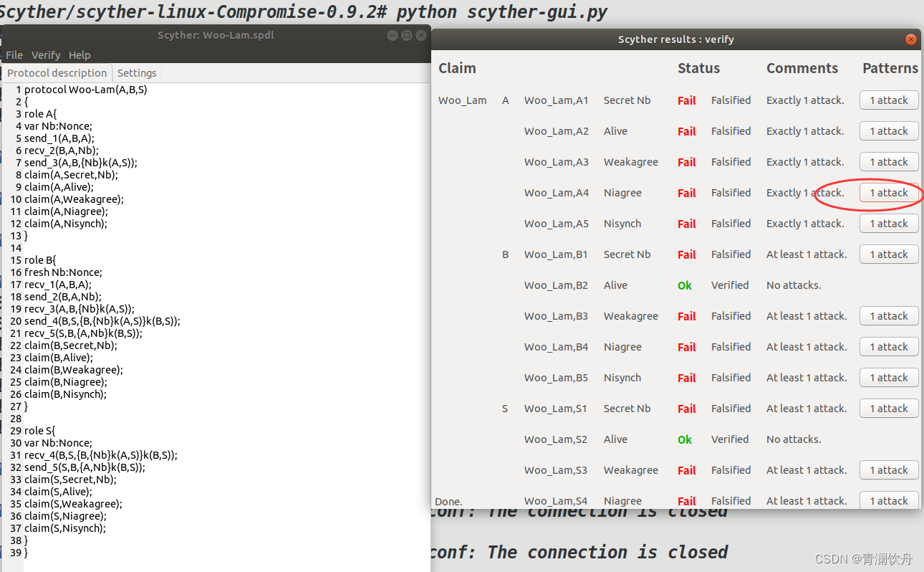Click the 'Woo_Lam,S2' claim identifier

pyautogui.click(x=556, y=439)
